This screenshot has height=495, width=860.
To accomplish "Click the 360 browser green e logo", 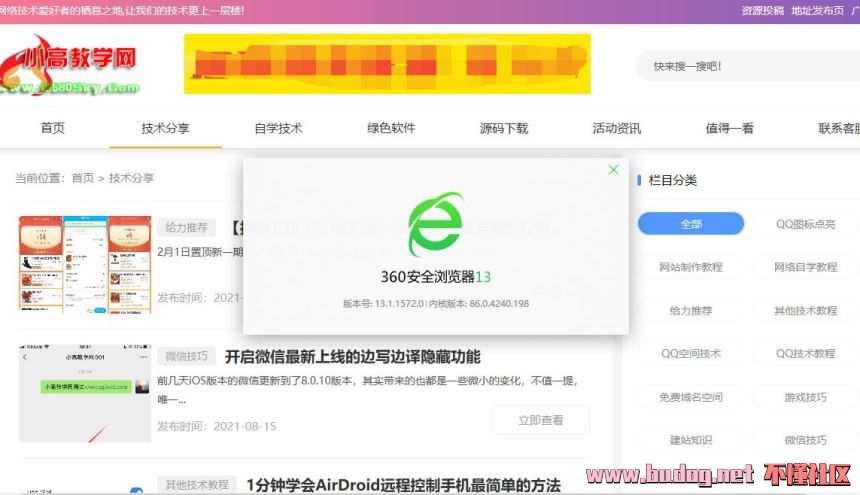I will click(435, 224).
